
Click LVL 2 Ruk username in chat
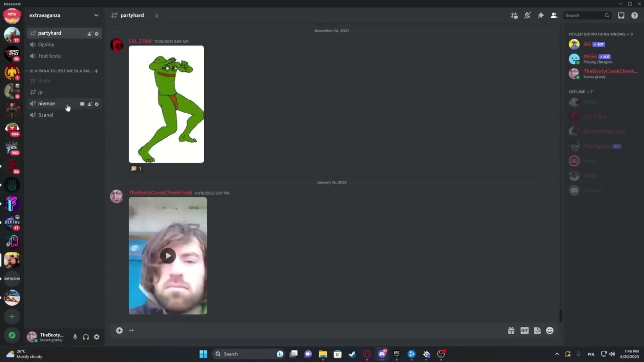click(x=140, y=41)
